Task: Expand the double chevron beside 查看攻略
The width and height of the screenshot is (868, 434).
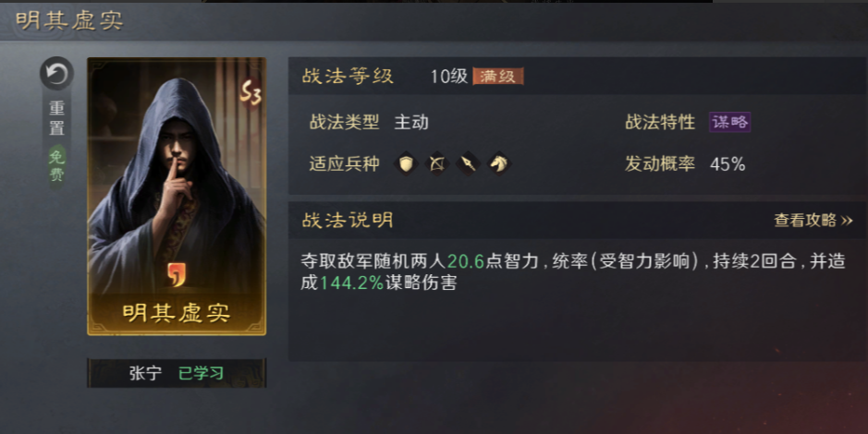Action: point(847,221)
